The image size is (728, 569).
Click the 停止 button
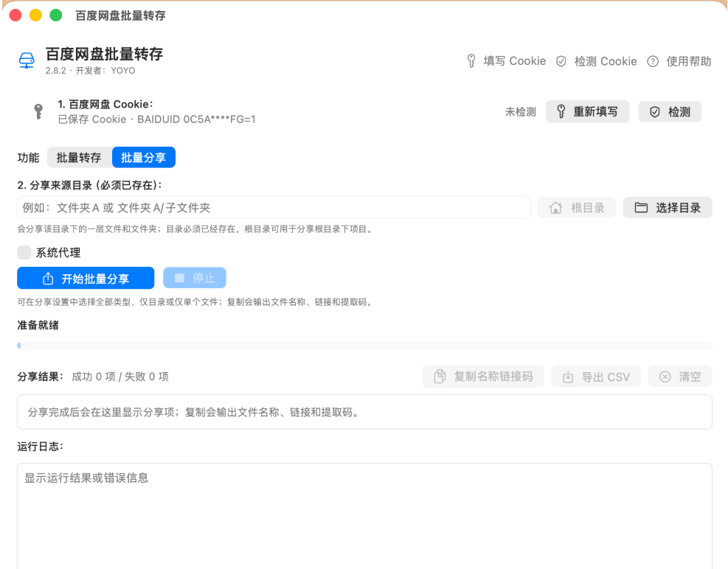tap(195, 278)
